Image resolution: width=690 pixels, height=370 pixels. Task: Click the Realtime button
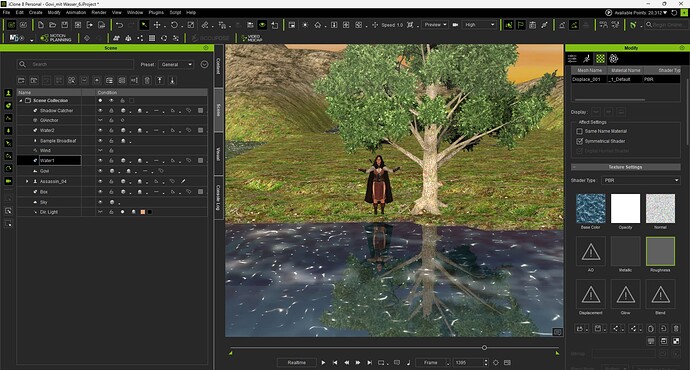pos(297,363)
